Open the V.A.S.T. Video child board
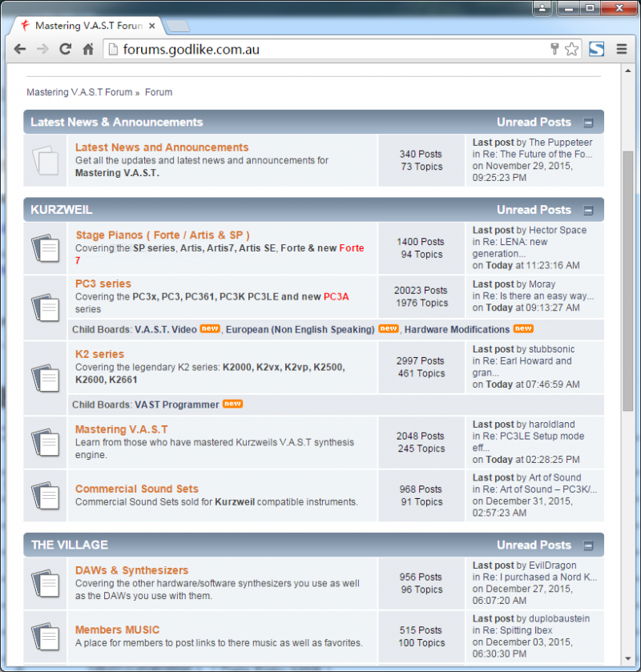 click(165, 329)
